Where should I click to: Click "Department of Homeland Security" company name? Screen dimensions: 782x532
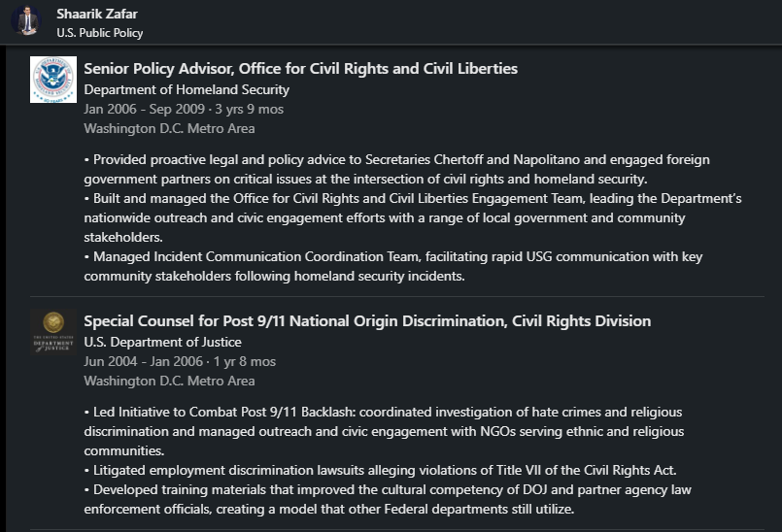click(187, 89)
